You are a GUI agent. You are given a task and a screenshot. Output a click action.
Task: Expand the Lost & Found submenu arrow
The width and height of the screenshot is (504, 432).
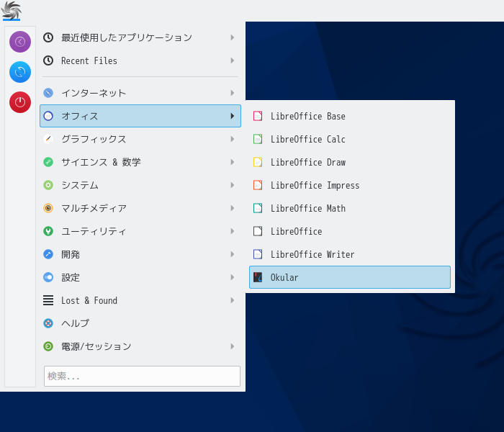pyautogui.click(x=233, y=300)
